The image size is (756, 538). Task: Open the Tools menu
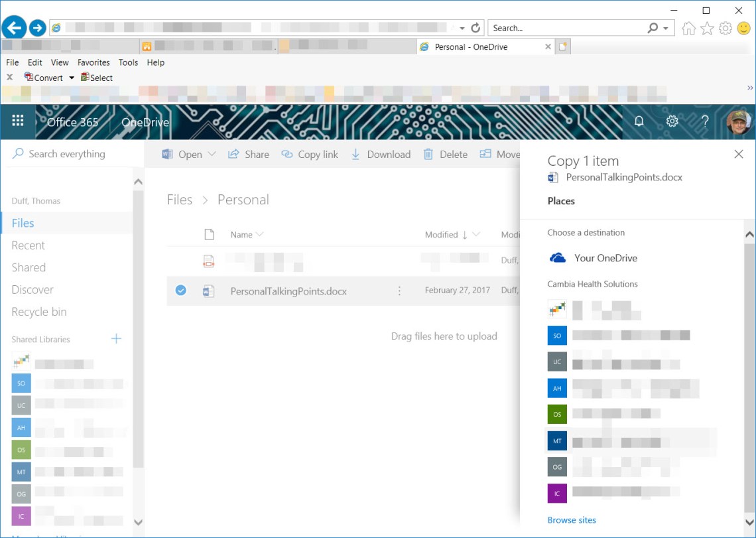(128, 62)
